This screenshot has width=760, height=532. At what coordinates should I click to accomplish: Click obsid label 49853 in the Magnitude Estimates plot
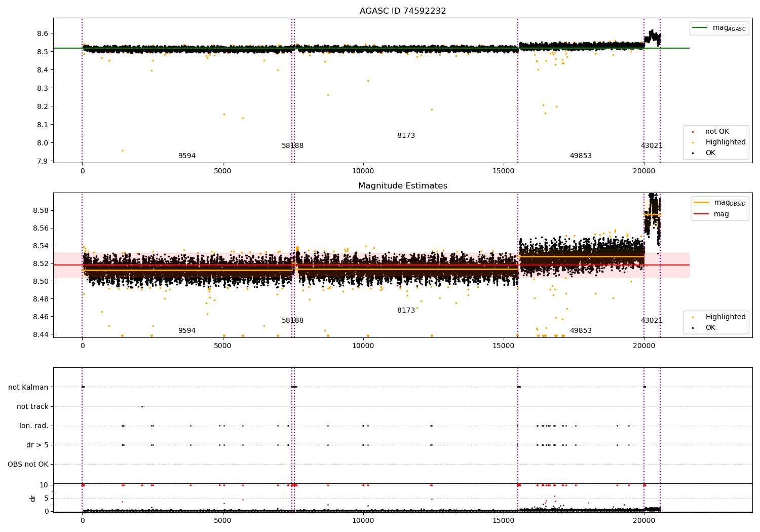581,331
